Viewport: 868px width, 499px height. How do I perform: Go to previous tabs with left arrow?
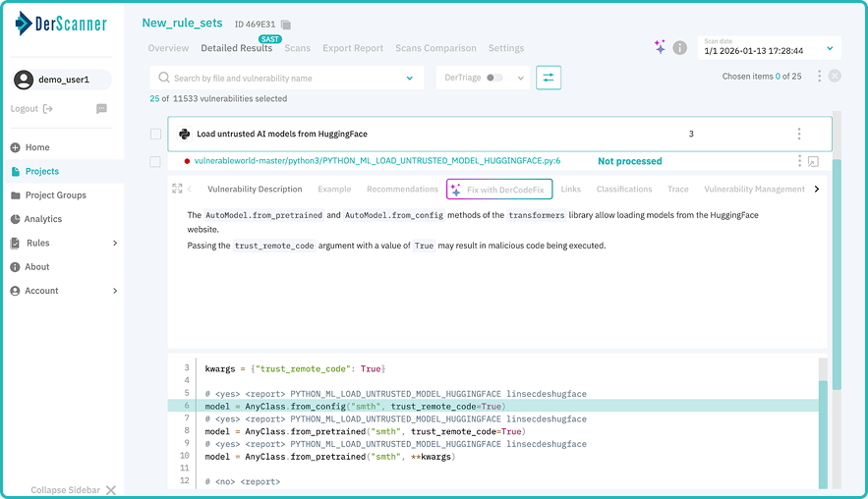pyautogui.click(x=190, y=190)
